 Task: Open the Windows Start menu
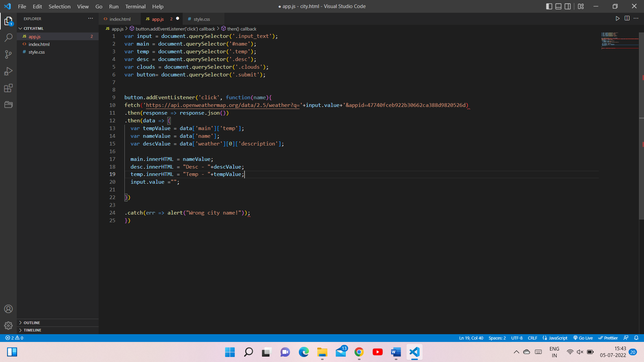[230, 352]
